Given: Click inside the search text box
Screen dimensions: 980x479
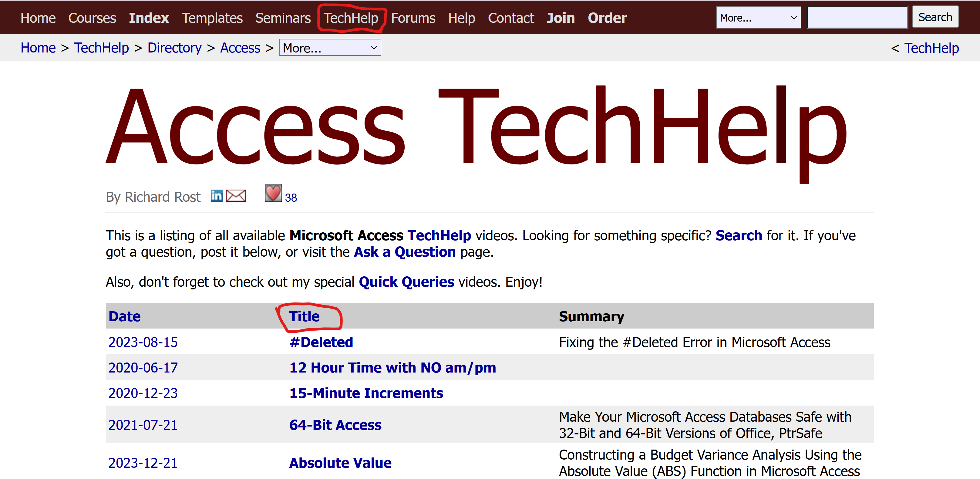Looking at the screenshot, I should 857,17.
